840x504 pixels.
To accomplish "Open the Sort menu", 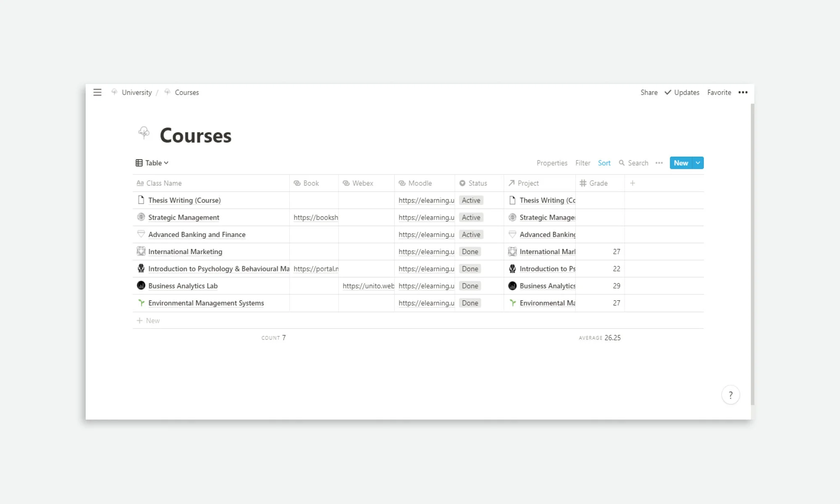I will (x=604, y=163).
